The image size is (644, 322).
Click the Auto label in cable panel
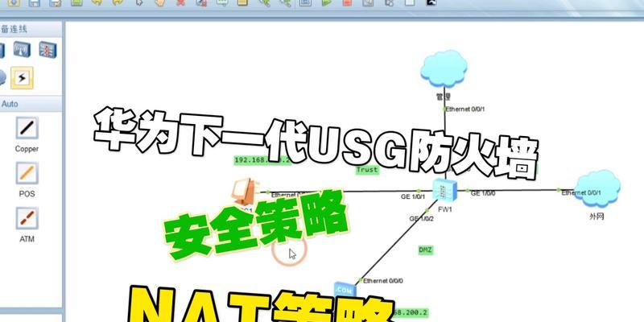pyautogui.click(x=10, y=104)
